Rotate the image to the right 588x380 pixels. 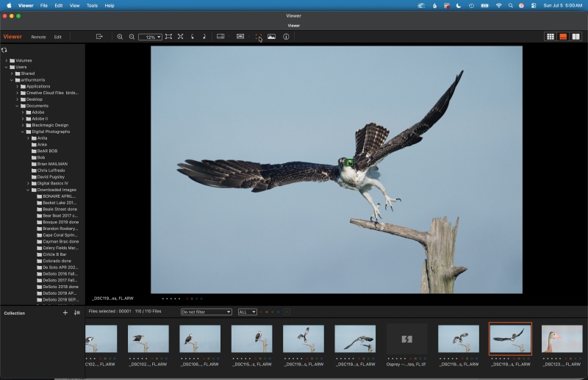click(x=204, y=37)
